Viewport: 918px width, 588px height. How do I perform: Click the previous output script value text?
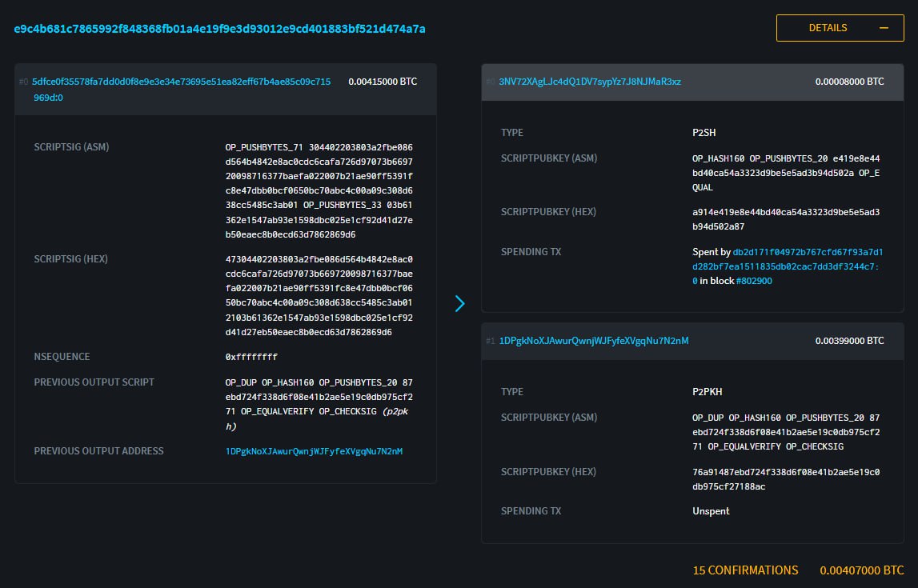point(319,404)
